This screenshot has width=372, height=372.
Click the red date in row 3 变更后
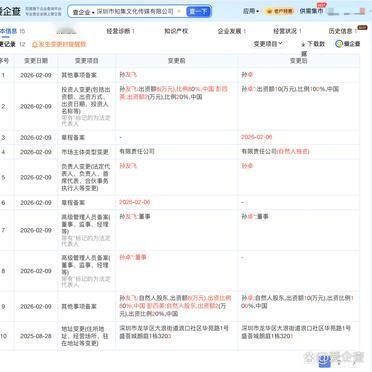pyautogui.click(x=257, y=137)
